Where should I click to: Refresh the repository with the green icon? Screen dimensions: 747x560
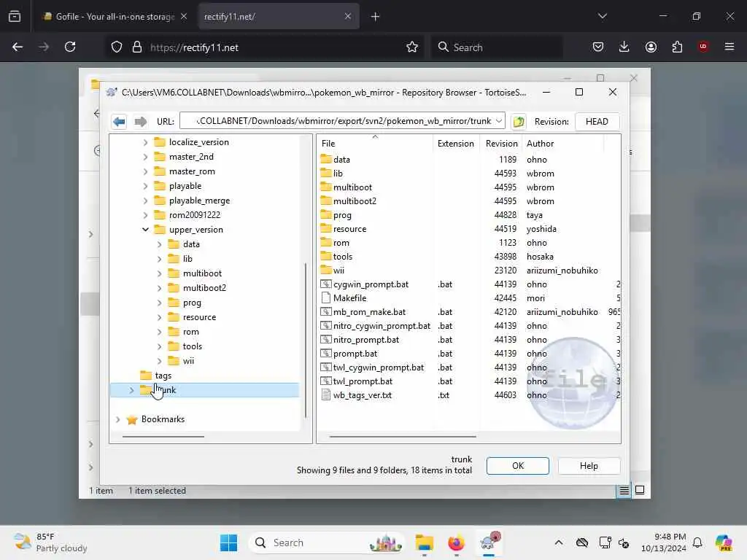tap(519, 122)
